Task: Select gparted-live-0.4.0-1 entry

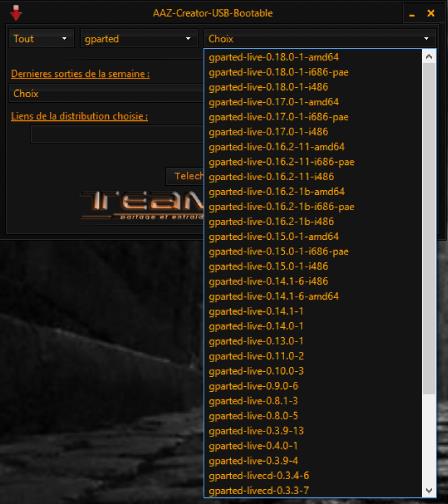Action: pyautogui.click(x=313, y=446)
